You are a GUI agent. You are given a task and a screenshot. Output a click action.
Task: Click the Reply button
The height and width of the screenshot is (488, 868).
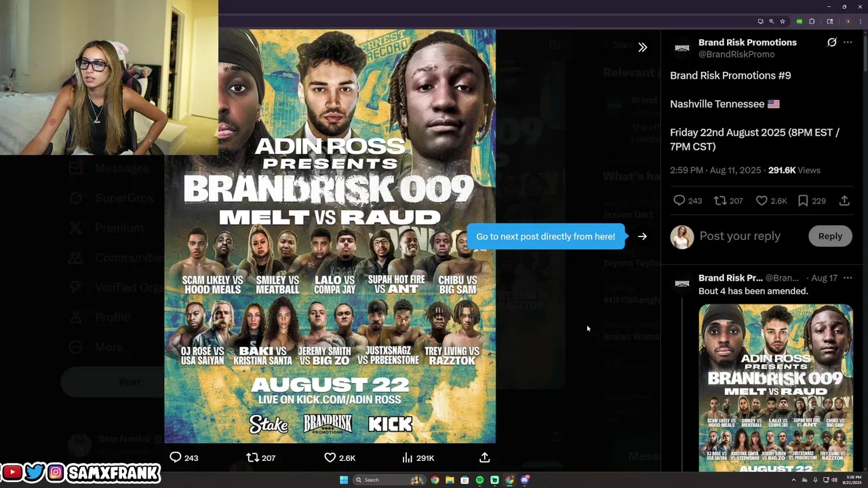tap(830, 236)
